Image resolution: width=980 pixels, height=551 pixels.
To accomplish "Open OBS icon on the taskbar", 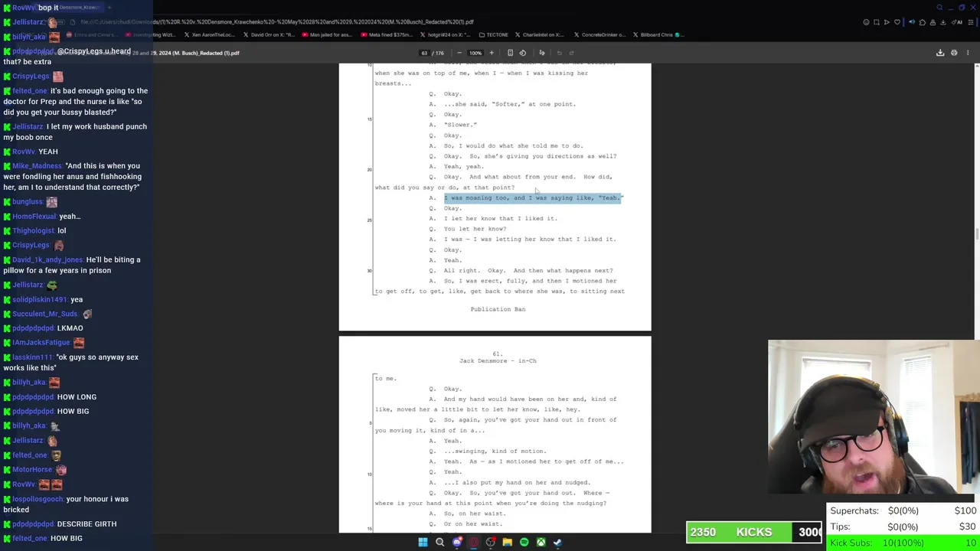I will (x=491, y=543).
